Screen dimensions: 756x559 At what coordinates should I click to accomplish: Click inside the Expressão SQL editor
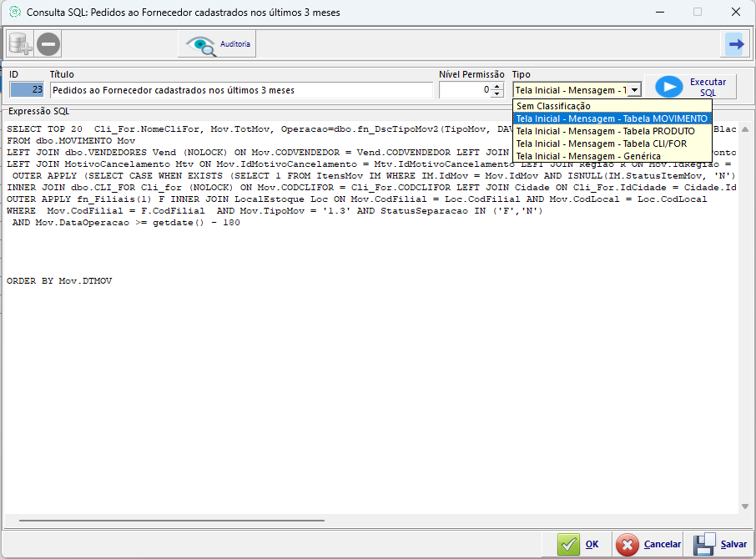(367, 375)
